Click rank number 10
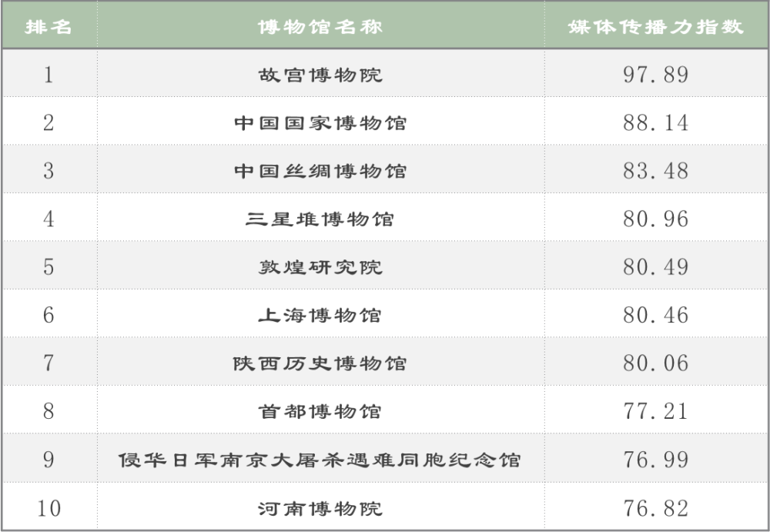Screen dimensions: 770x532 point(49,508)
